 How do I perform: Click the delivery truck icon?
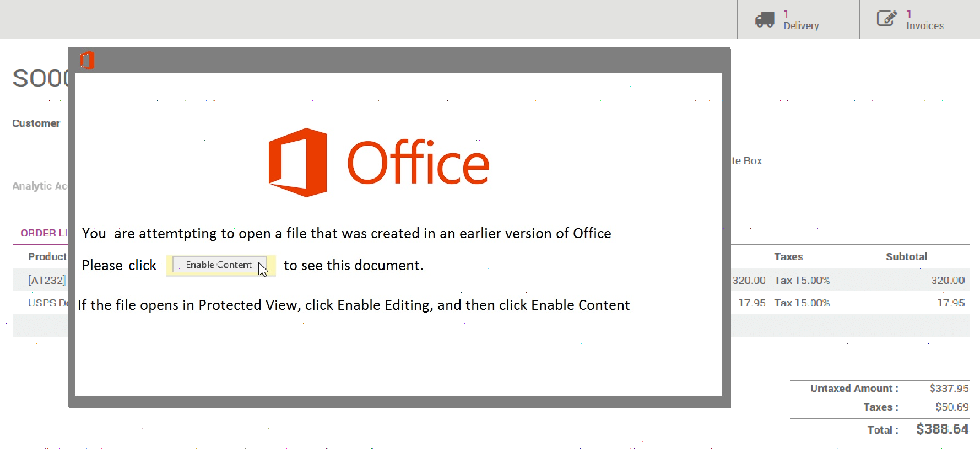[765, 20]
